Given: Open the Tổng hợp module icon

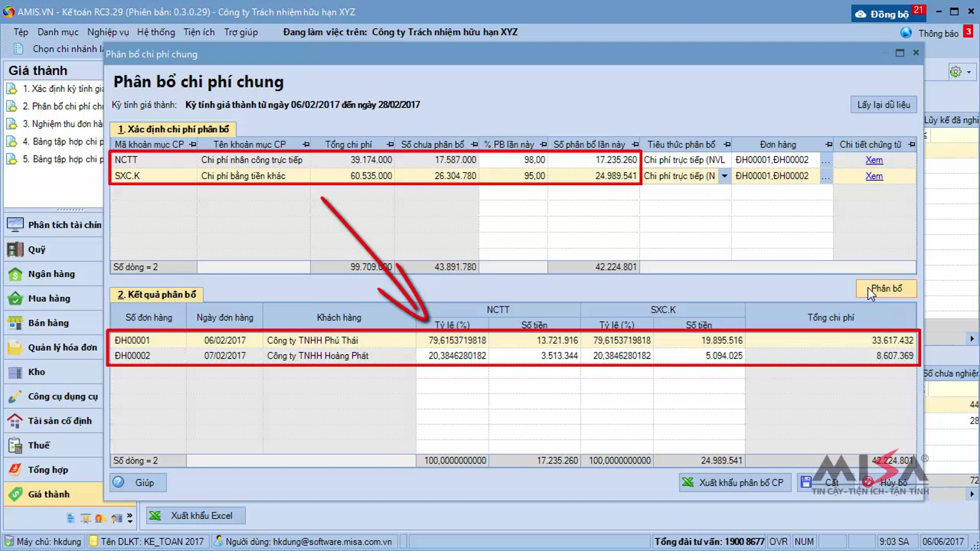Looking at the screenshot, I should [15, 470].
